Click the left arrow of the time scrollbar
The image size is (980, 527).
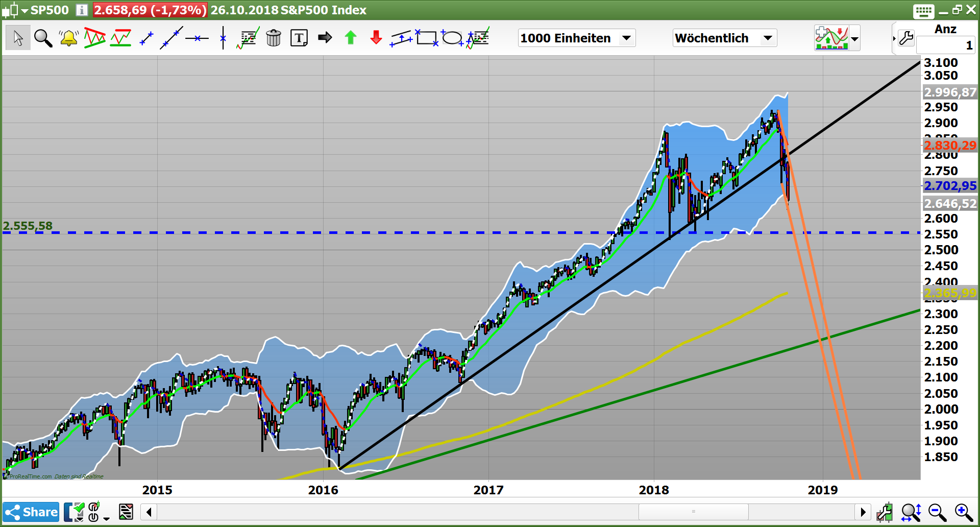click(149, 512)
